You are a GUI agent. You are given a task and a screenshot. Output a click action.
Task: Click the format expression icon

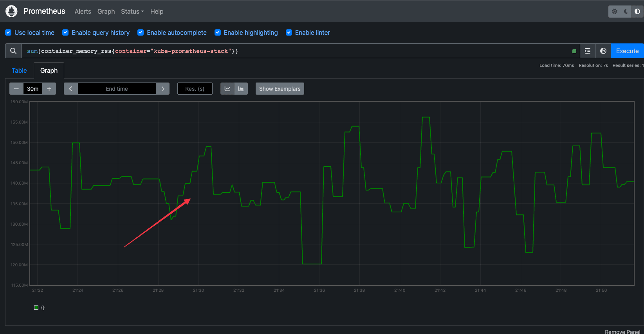pyautogui.click(x=588, y=51)
